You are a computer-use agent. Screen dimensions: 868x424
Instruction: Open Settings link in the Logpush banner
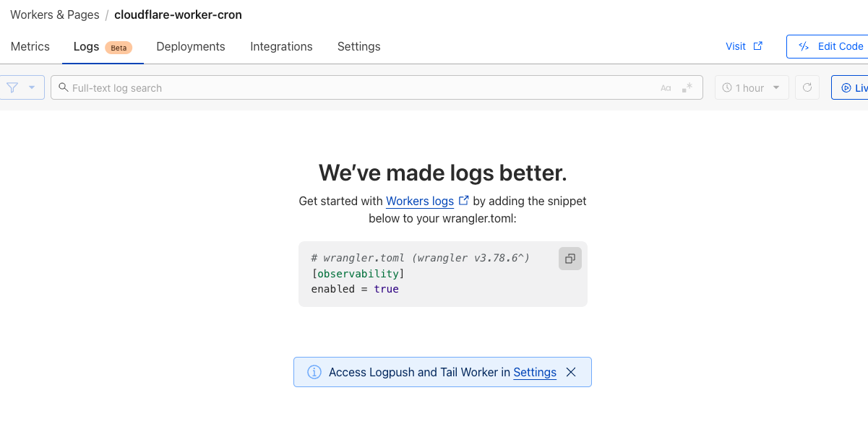535,372
